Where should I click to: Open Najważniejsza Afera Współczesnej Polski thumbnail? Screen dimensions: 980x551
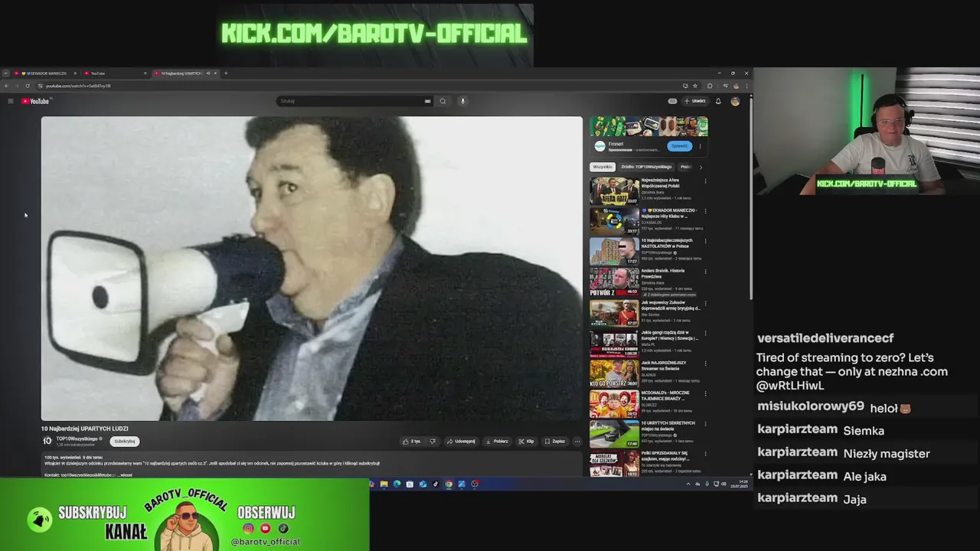(x=614, y=191)
